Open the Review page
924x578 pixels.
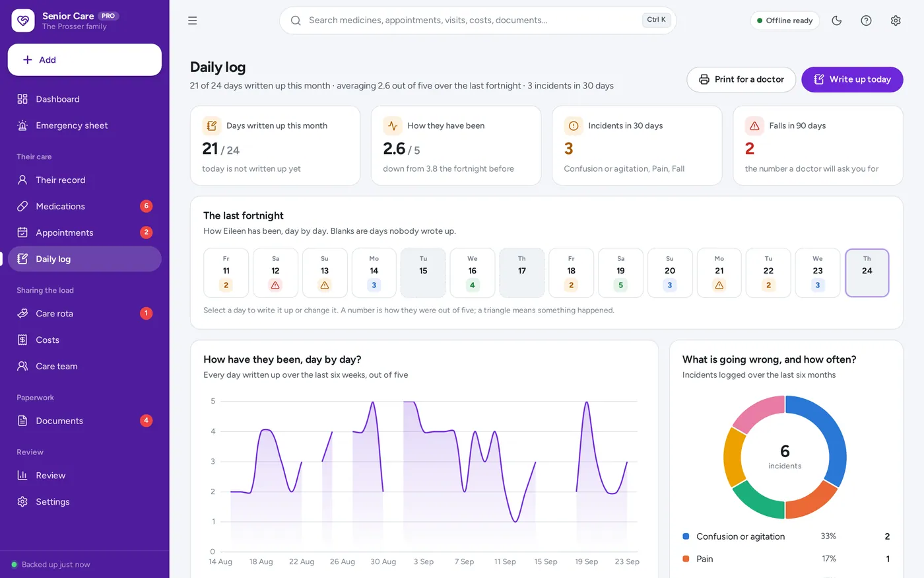[x=84, y=475]
